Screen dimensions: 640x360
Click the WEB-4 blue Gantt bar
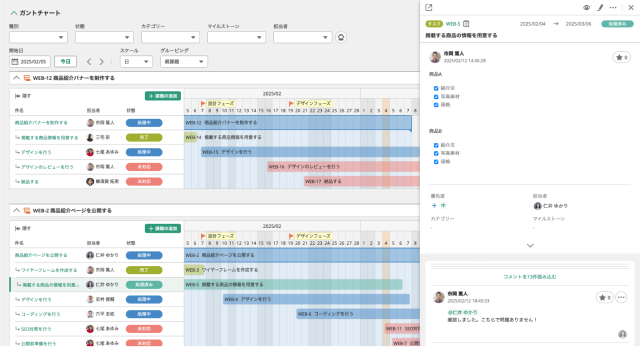(x=316, y=299)
